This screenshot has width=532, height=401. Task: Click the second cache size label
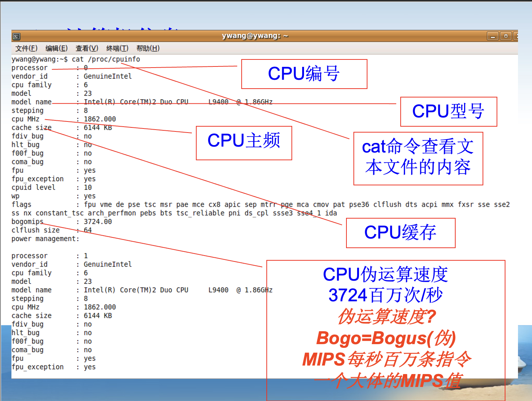point(31,316)
